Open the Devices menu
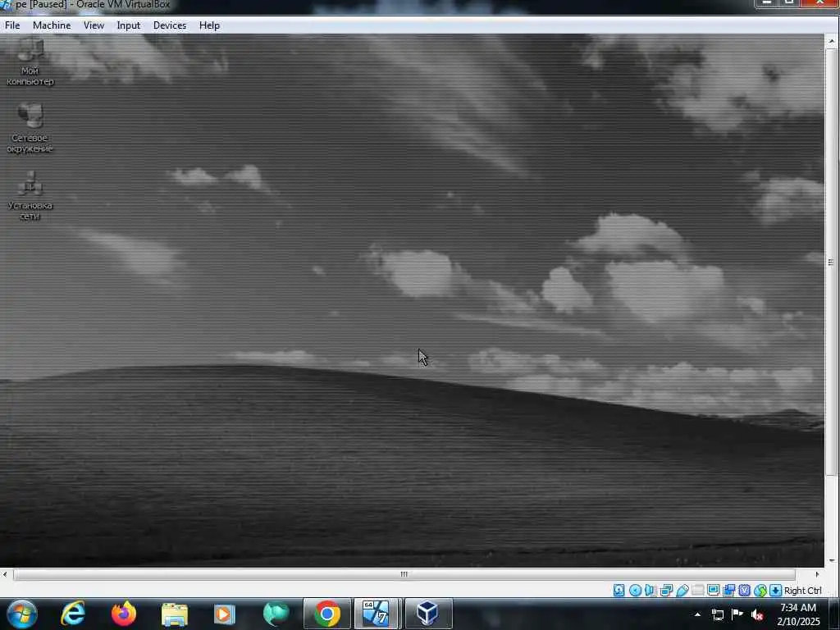 point(170,25)
